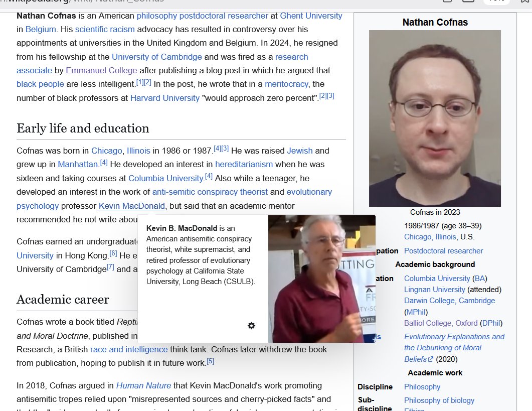This screenshot has height=411, width=532.
Task: Select the Academic background infobox header
Action: click(435, 264)
